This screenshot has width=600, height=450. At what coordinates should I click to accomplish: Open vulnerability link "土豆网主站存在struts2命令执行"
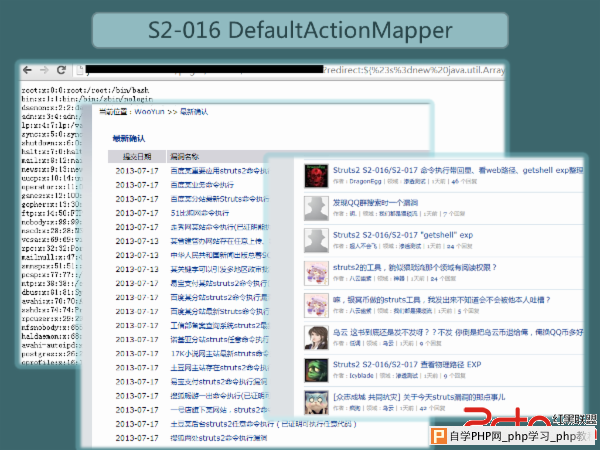[220, 368]
